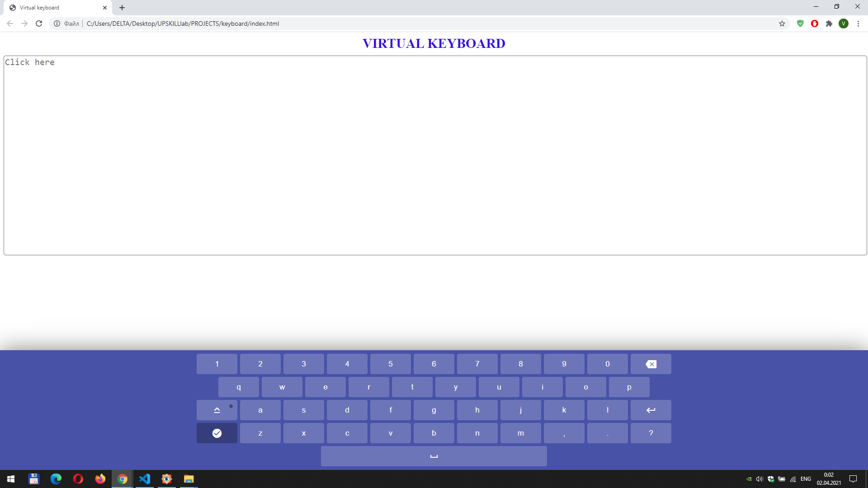Tap the 9 key
The height and width of the screenshot is (488, 868).
(x=564, y=364)
